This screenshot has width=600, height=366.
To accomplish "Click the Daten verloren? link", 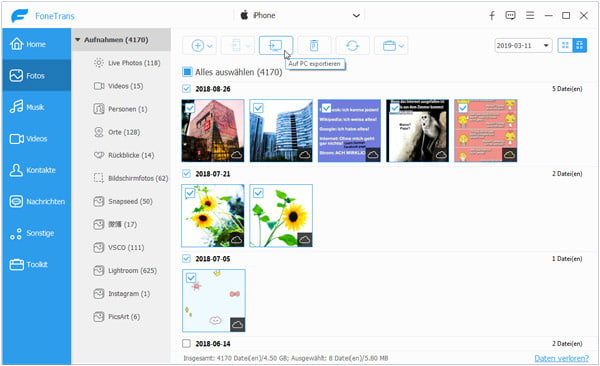I will coord(561,358).
